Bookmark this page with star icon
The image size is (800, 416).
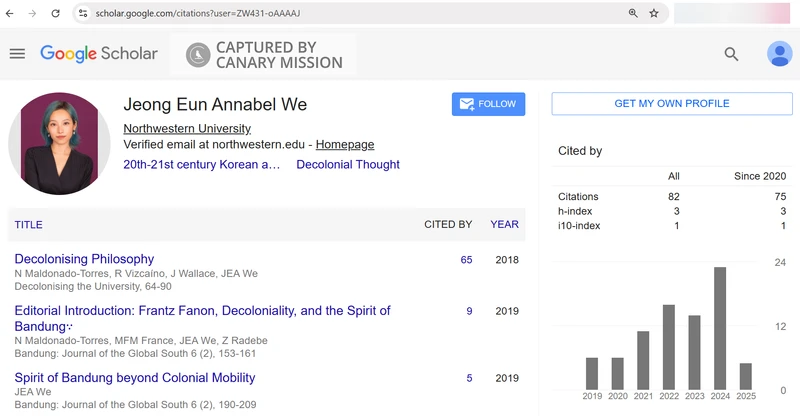(x=654, y=13)
